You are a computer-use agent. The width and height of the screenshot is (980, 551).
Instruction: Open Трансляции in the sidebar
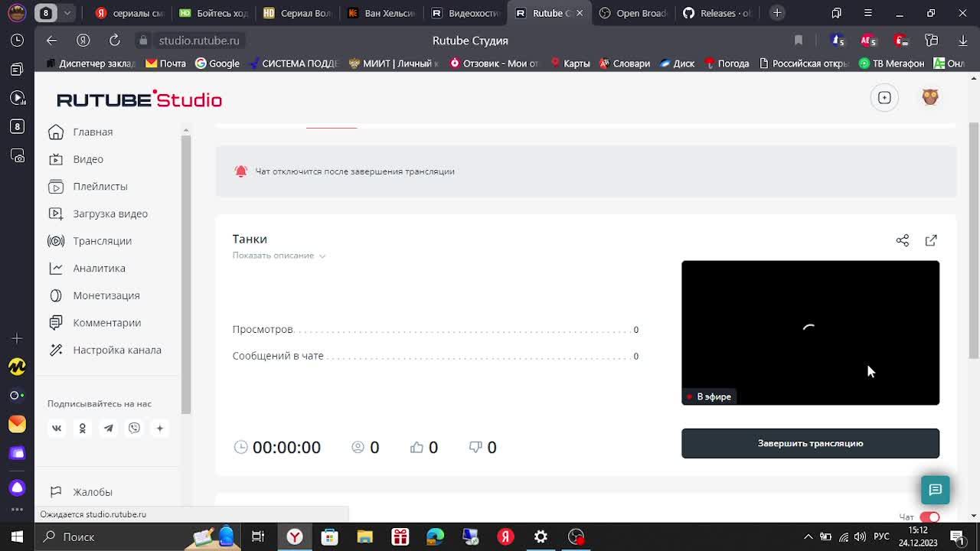click(x=103, y=241)
